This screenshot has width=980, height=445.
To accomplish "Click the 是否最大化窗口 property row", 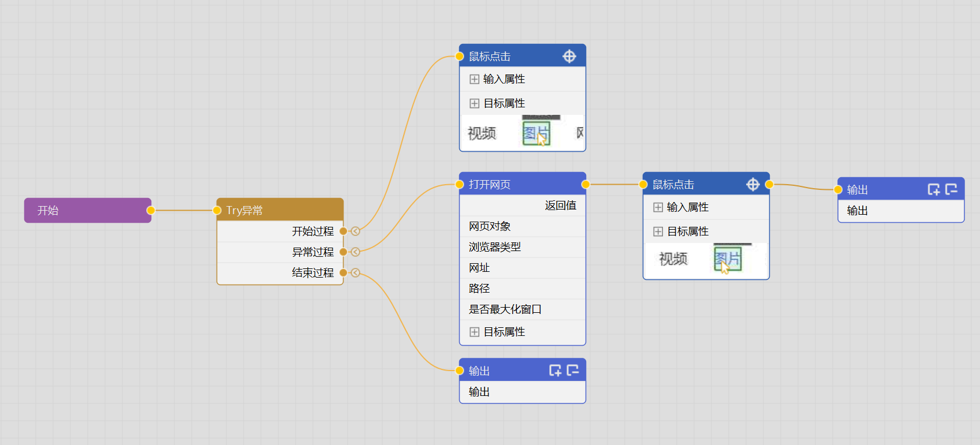I will tap(523, 309).
